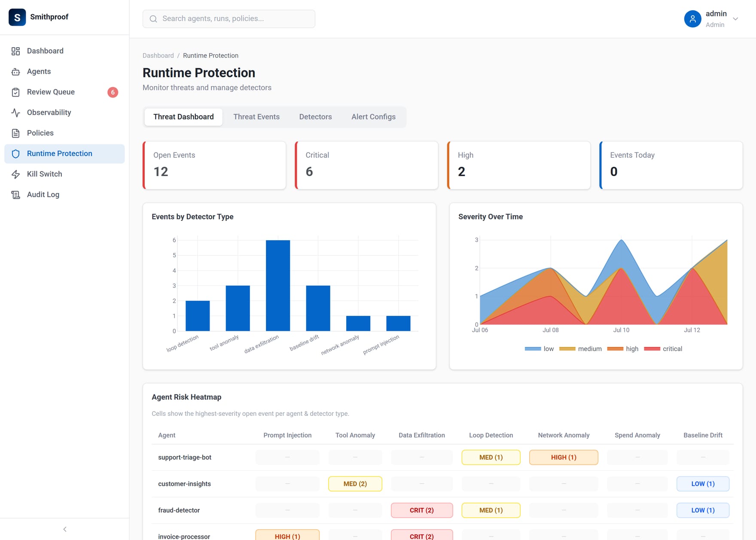Click customer-insights MED (2) cell
This screenshot has height=540, width=756.
click(355, 484)
